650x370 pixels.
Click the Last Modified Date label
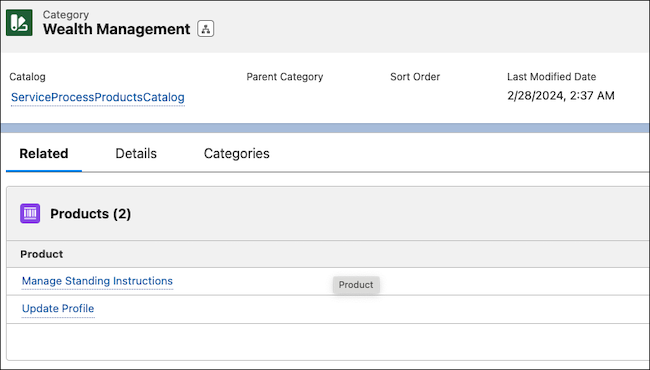551,77
